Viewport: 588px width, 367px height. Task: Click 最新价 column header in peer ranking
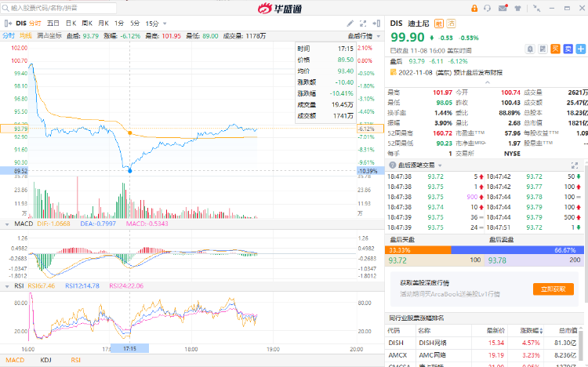pos(495,331)
